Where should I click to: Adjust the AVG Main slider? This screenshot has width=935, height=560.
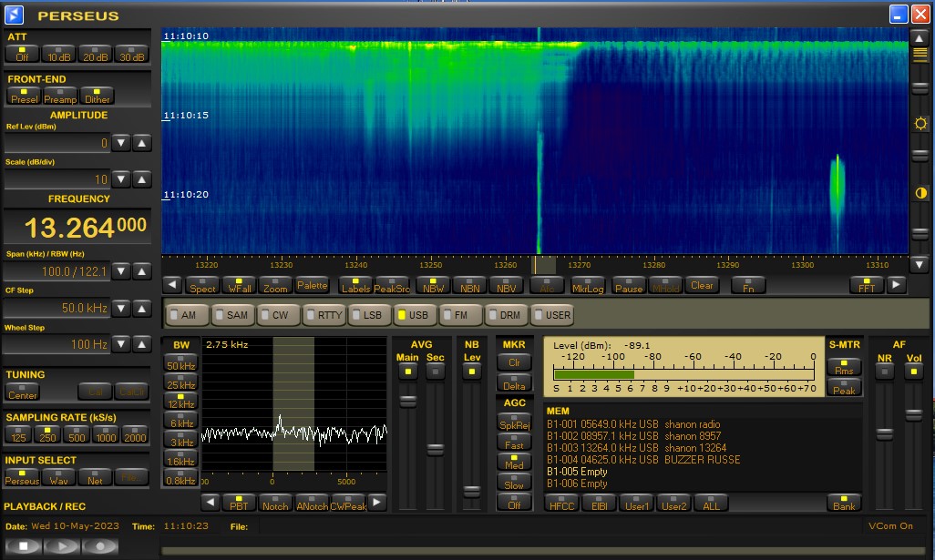click(408, 402)
